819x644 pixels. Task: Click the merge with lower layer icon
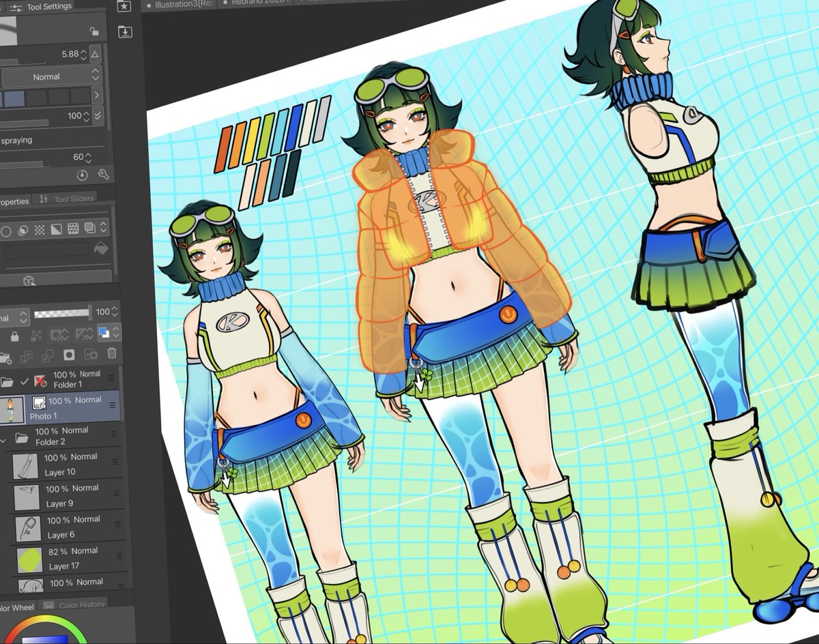tap(48, 355)
